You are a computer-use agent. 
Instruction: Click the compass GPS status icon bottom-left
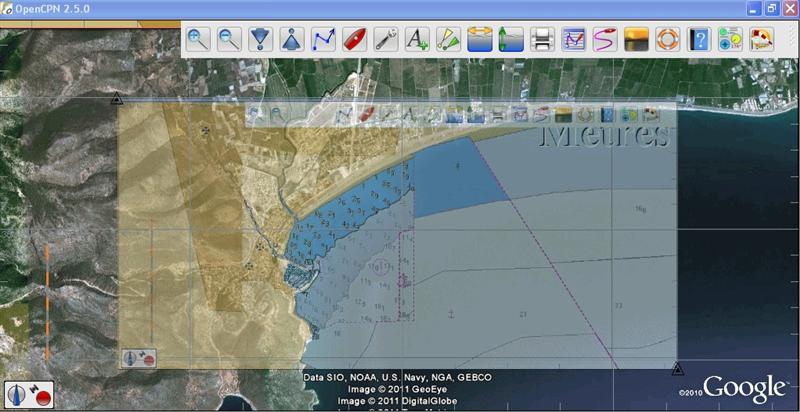pos(28,394)
